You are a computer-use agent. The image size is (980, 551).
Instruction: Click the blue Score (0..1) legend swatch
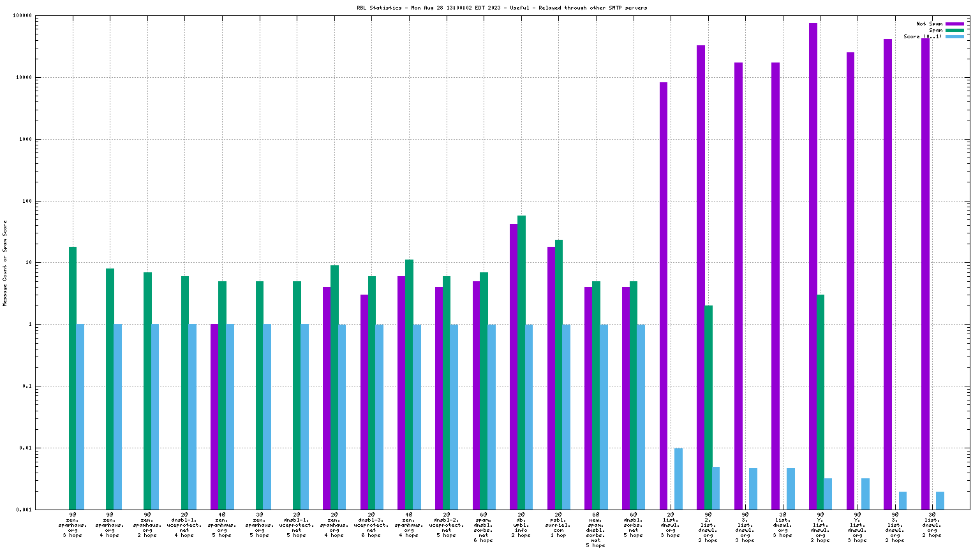954,36
